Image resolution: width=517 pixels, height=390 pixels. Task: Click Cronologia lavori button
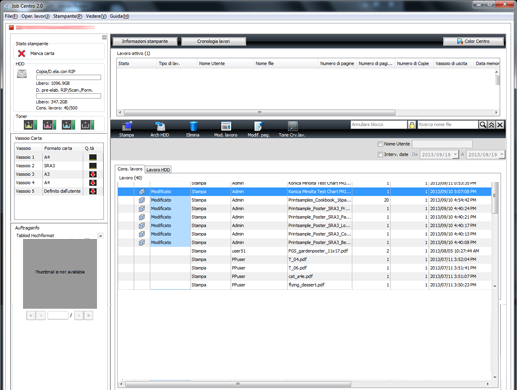[213, 41]
